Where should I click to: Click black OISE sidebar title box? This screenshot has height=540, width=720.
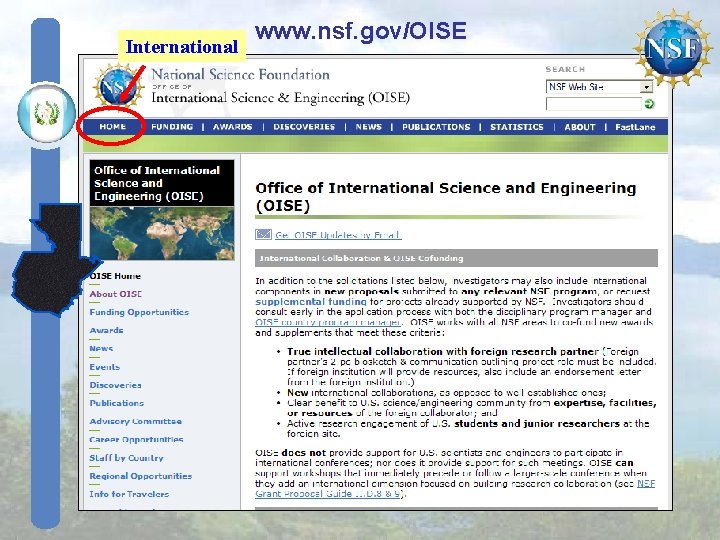pyautogui.click(x=162, y=183)
